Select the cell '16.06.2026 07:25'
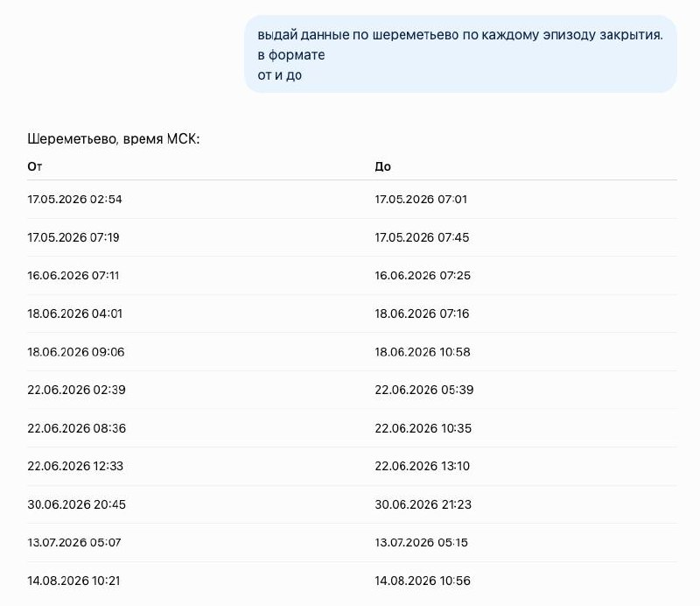The height and width of the screenshot is (606, 700). coord(423,275)
